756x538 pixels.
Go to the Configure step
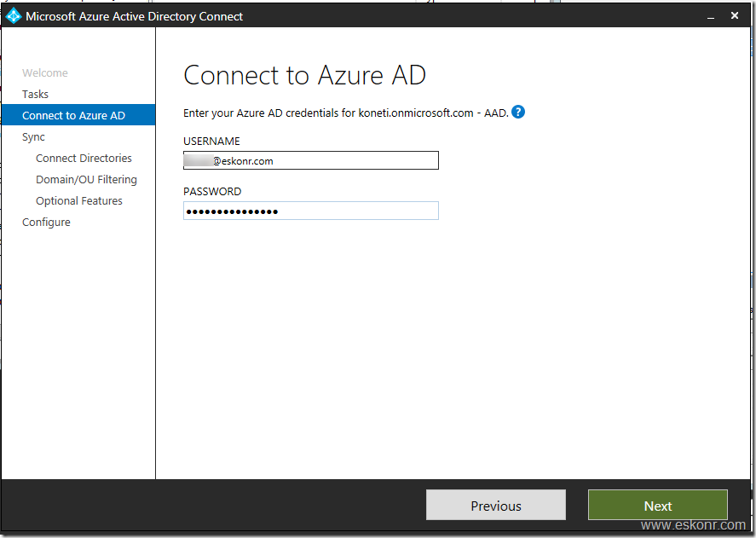46,222
